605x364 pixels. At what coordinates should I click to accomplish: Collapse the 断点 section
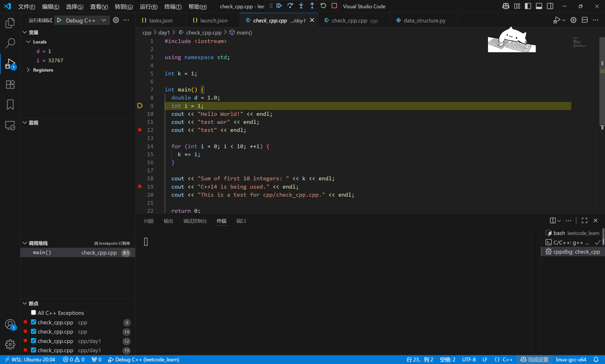(x=25, y=303)
